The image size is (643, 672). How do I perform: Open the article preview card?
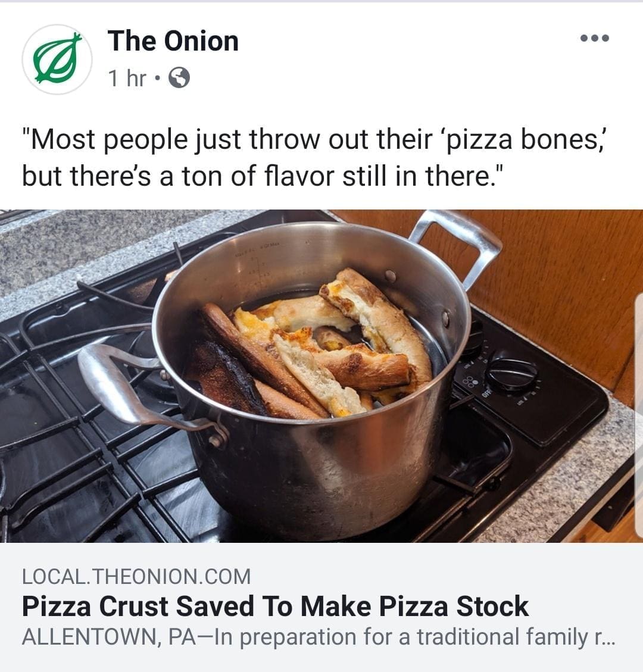point(321,607)
